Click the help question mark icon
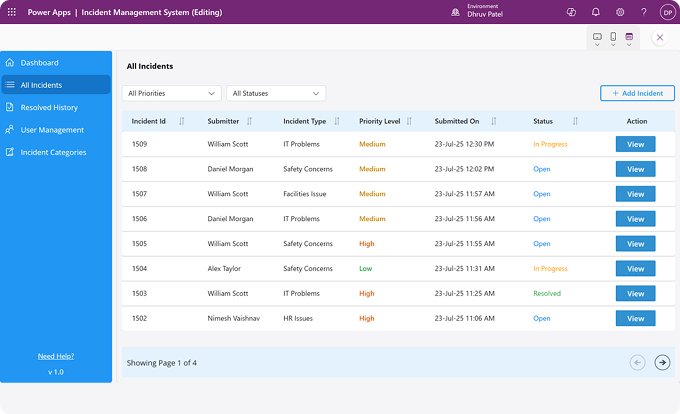 coord(643,12)
